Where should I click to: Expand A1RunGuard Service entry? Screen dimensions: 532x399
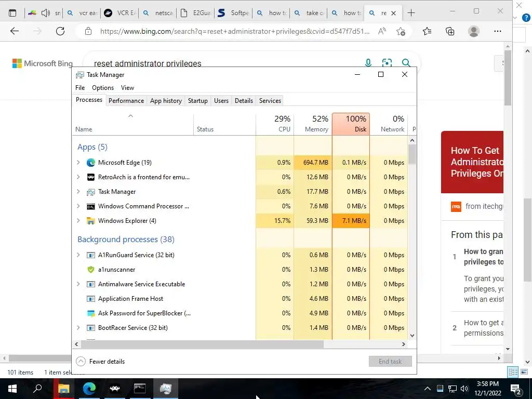tap(78, 255)
